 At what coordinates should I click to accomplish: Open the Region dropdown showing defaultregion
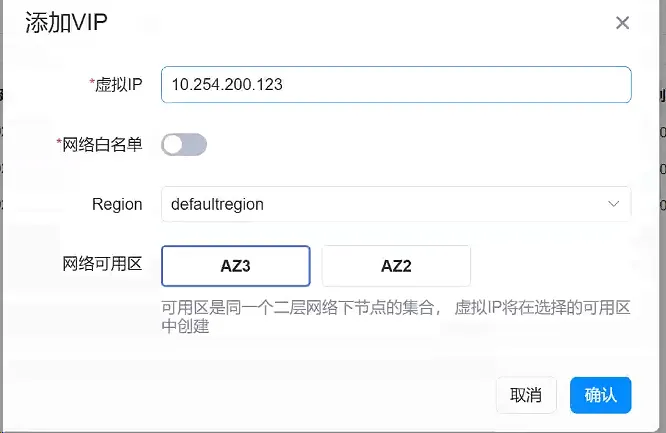(x=395, y=204)
